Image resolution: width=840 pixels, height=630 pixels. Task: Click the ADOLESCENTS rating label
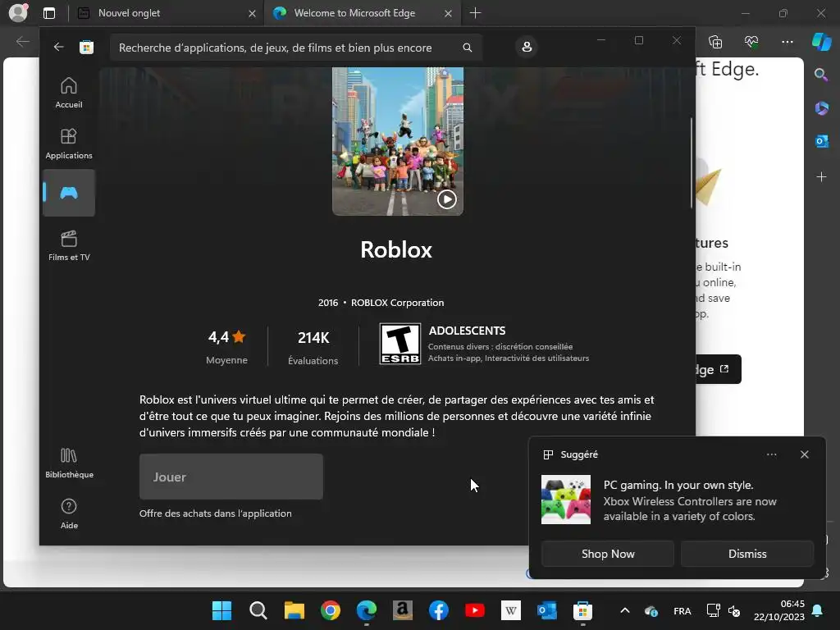coord(467,331)
